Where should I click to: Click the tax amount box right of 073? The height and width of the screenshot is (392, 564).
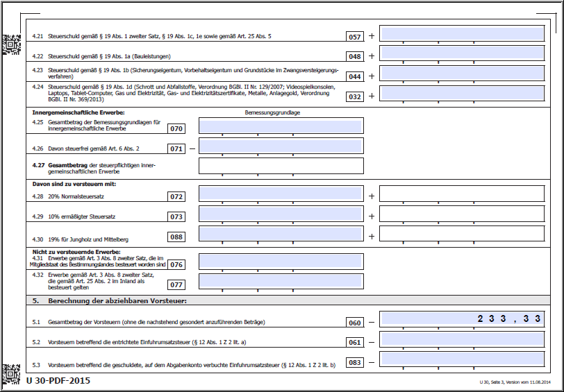click(462, 214)
